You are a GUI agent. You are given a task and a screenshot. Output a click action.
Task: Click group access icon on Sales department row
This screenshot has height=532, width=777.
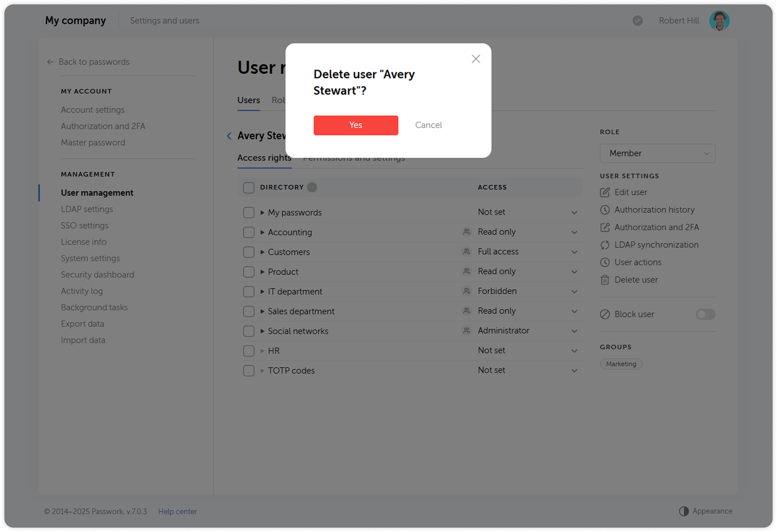466,311
